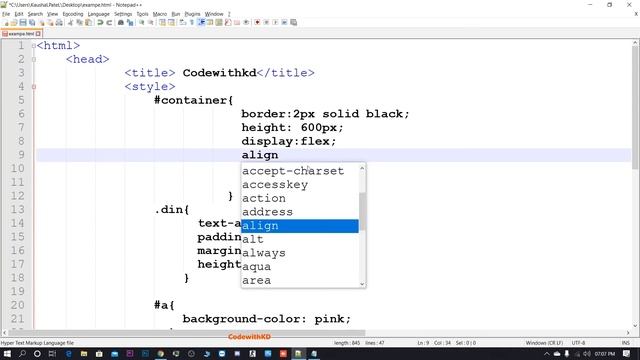Click the Save All toolbar icon
This screenshot has height=360, width=640.
pos(32,22)
